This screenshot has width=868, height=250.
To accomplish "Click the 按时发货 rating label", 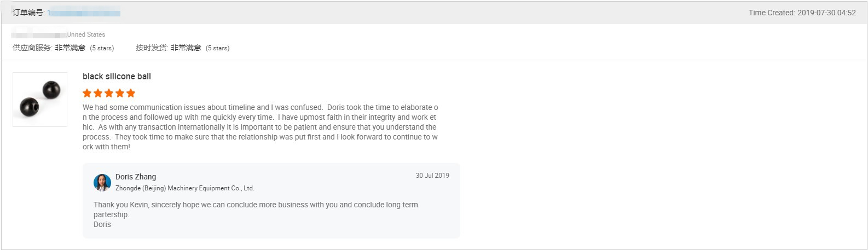I will tap(151, 48).
